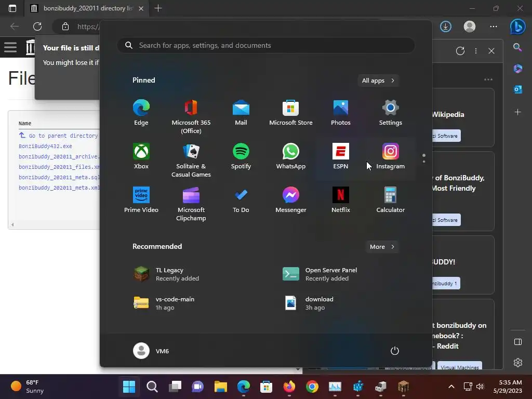Launch the Xbox app
This screenshot has height=399, width=532.
click(141, 156)
